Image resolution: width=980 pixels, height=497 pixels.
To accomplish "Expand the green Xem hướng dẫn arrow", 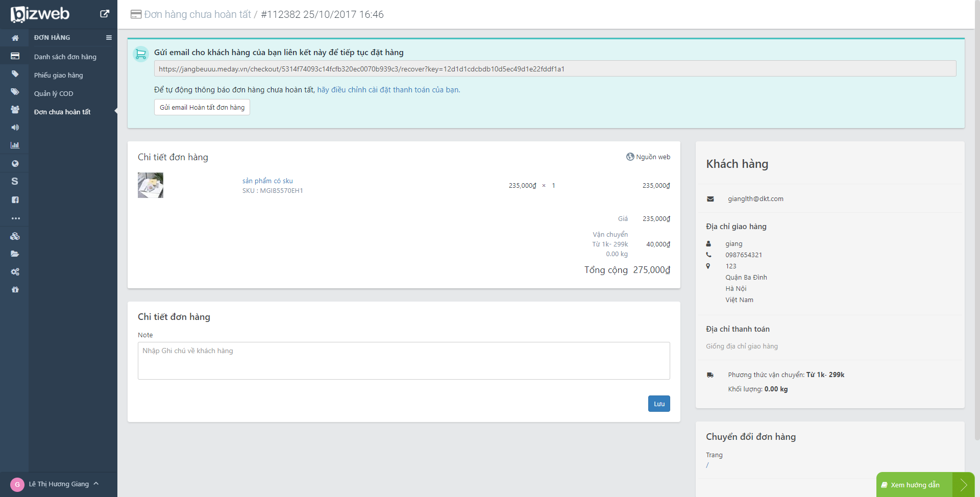I will [963, 485].
